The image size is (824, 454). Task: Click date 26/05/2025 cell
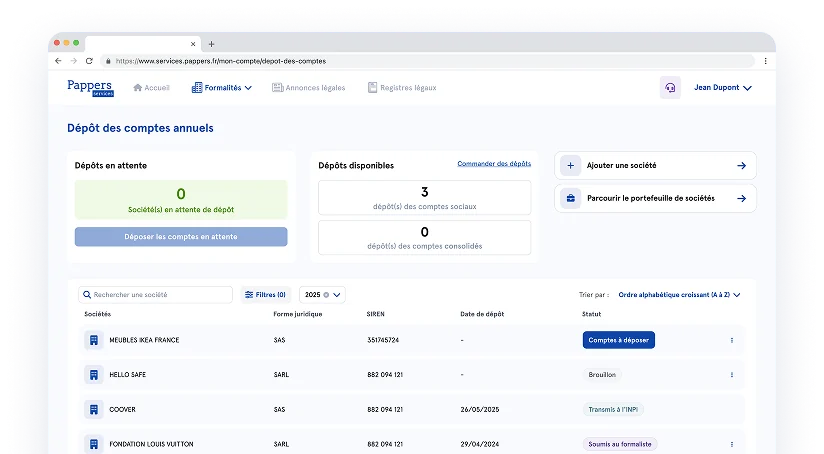pos(480,409)
